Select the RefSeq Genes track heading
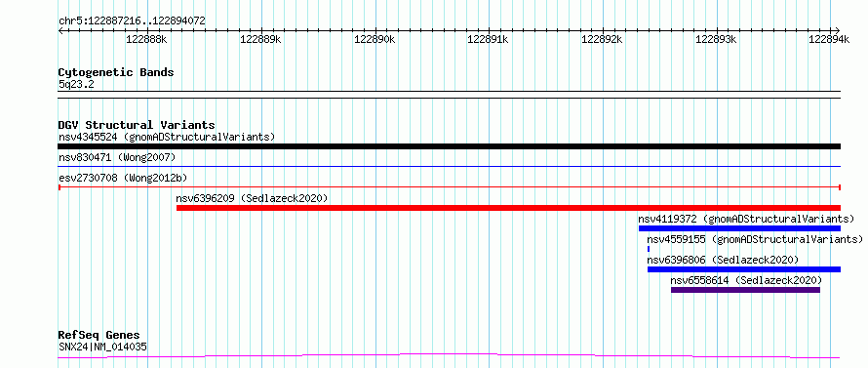Image resolution: width=868 pixels, height=368 pixels. click(99, 336)
